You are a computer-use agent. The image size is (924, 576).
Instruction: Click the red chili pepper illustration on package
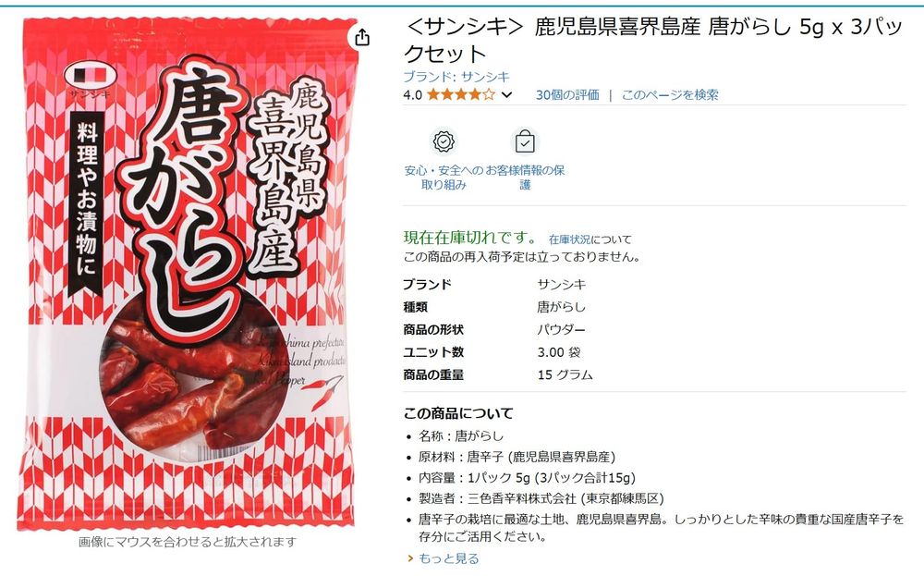coord(326,393)
